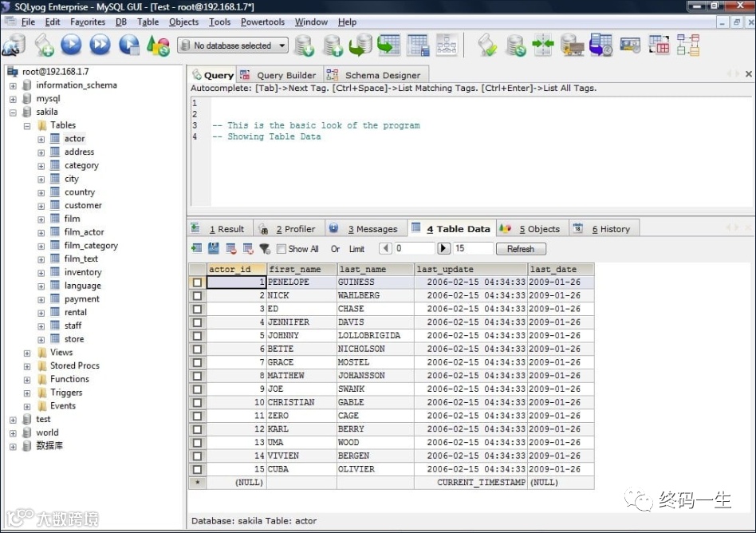Click the execute query play icon
This screenshot has width=756, height=533.
point(71,45)
